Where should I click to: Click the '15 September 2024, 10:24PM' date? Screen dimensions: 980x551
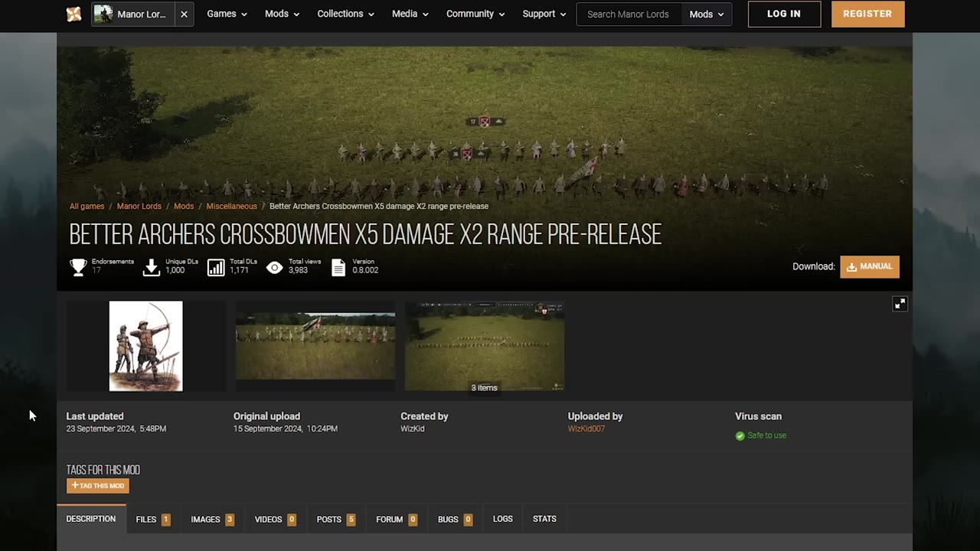(x=286, y=429)
